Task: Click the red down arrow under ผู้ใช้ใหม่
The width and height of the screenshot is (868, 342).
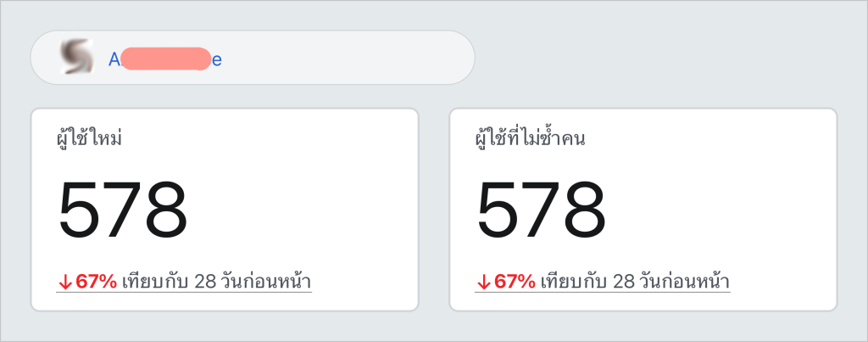Action: point(65,282)
